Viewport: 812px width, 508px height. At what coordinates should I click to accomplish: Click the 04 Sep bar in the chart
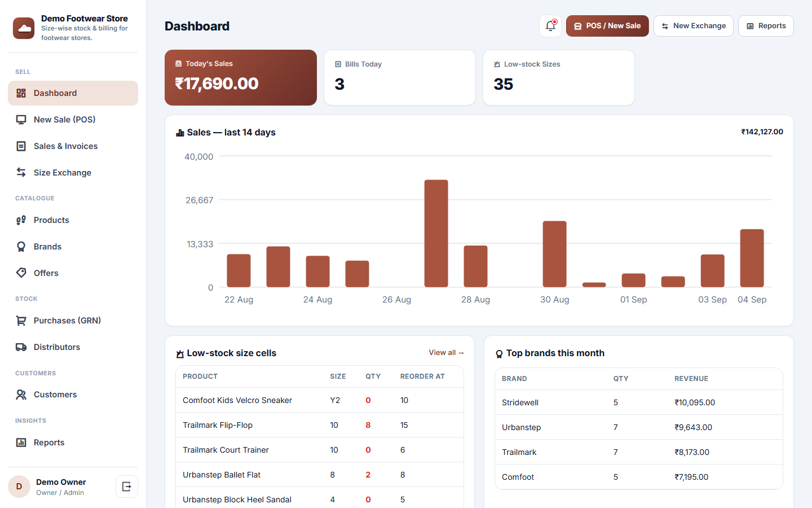click(x=752, y=259)
